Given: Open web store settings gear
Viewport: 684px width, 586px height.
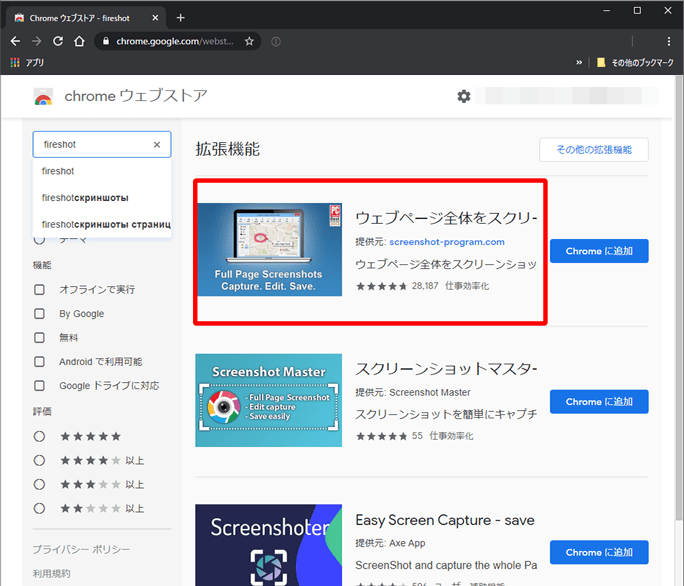Looking at the screenshot, I should 464,96.
